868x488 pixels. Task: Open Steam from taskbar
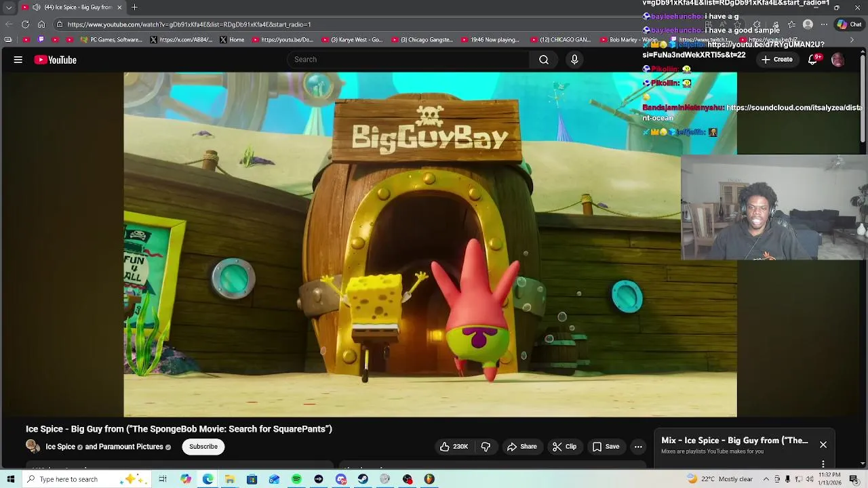363,479
